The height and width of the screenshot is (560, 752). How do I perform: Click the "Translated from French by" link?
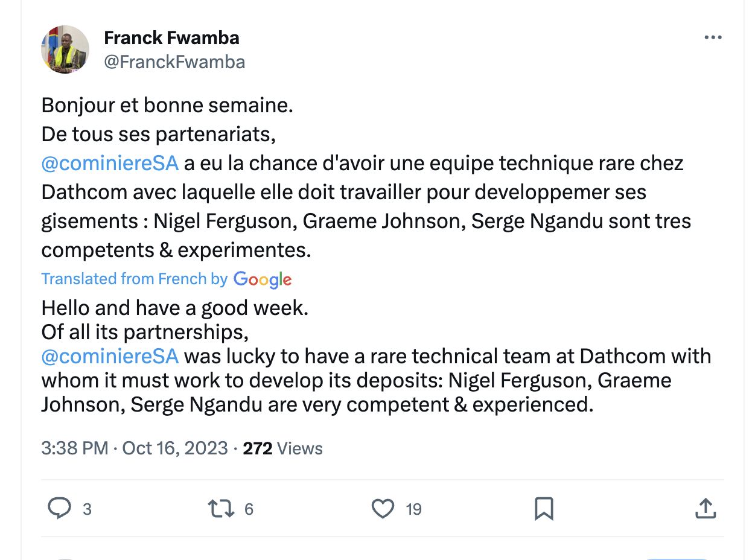tap(134, 279)
